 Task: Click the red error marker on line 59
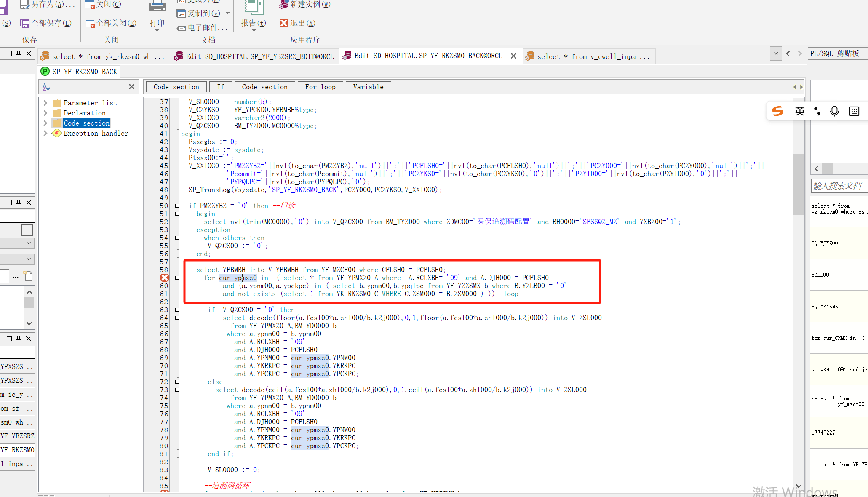(x=164, y=278)
